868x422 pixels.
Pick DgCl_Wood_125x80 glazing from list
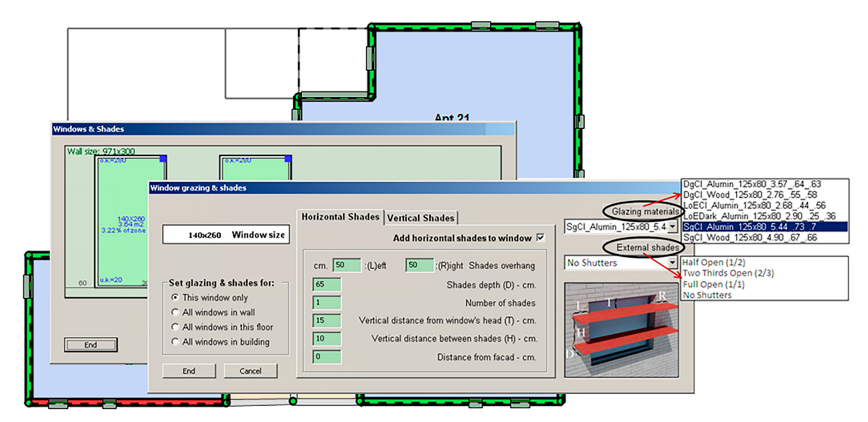click(x=749, y=195)
